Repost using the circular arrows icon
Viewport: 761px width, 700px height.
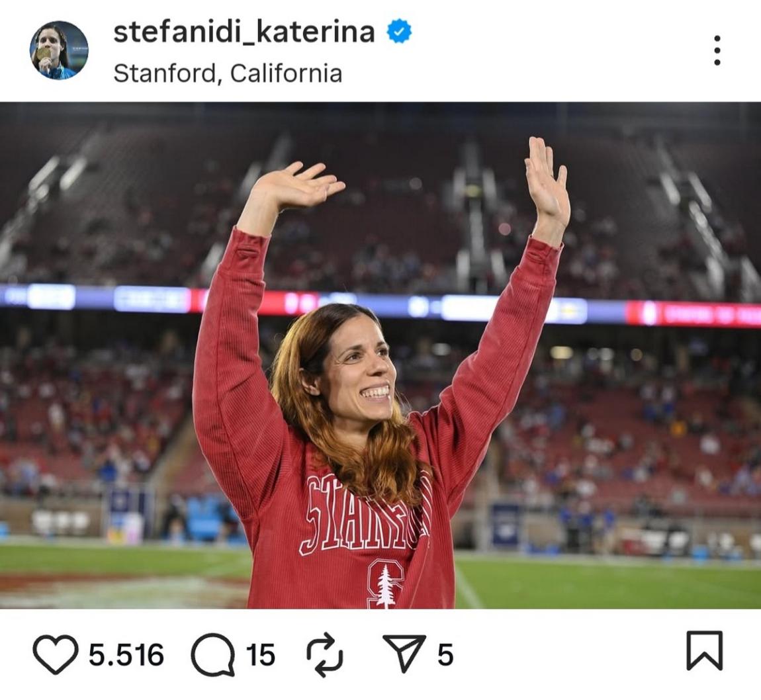[325, 655]
